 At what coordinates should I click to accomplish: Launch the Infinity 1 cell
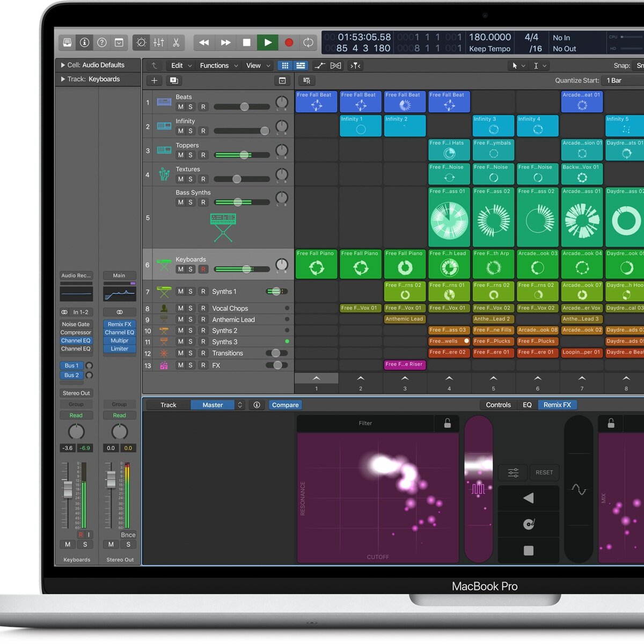(x=361, y=126)
